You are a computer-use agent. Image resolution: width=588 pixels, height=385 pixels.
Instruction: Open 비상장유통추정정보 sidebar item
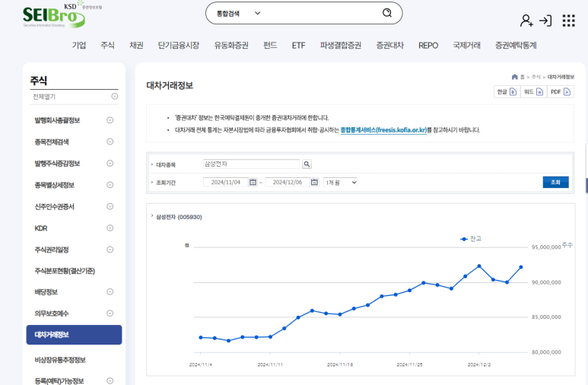point(60,360)
